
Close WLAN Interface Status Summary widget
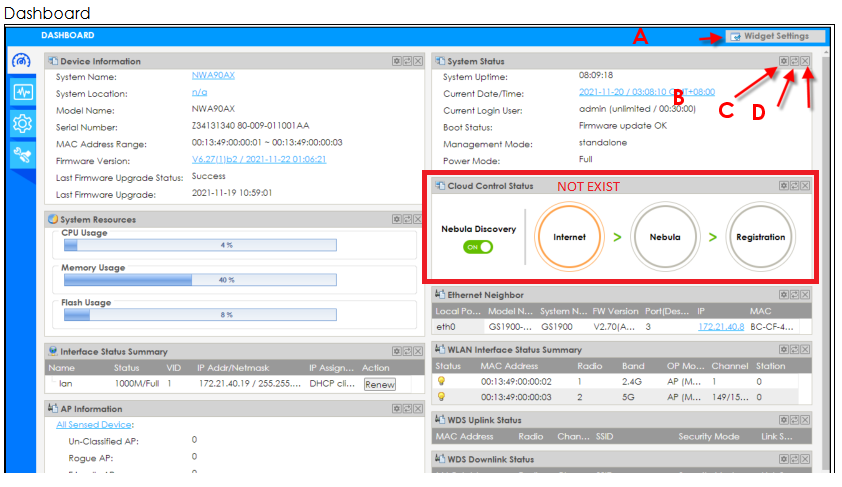[x=805, y=350]
